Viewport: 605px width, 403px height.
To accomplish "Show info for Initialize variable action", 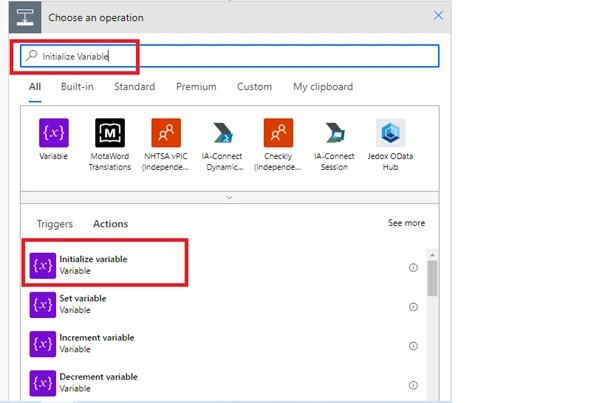I will (x=413, y=268).
